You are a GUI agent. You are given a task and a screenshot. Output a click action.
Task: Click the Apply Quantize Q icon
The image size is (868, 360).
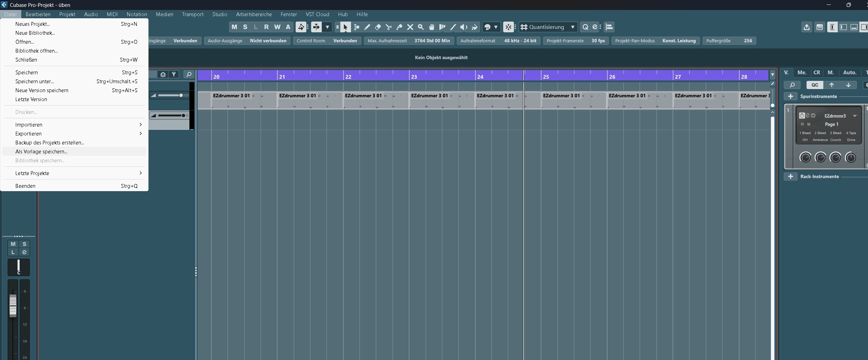click(585, 27)
